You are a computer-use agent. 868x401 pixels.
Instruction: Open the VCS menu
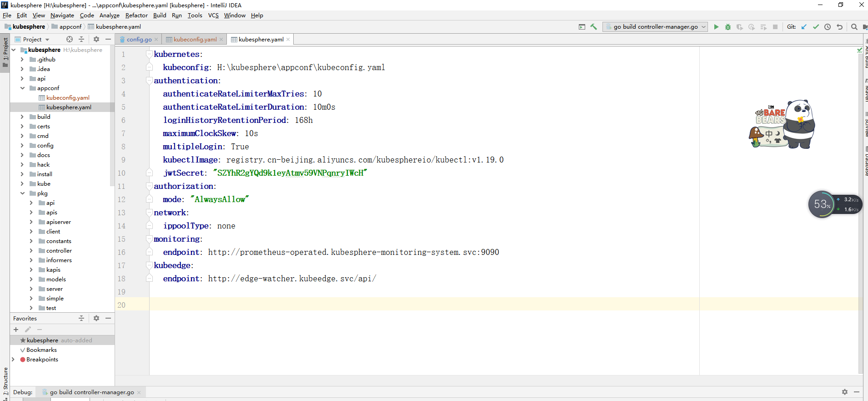[213, 15]
